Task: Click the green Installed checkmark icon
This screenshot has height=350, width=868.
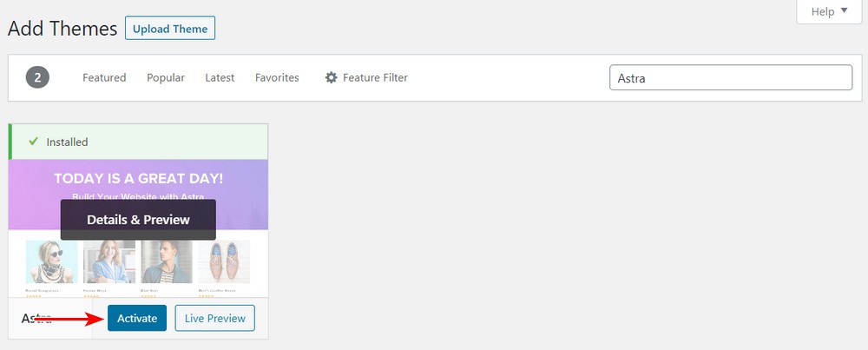Action: pos(33,142)
